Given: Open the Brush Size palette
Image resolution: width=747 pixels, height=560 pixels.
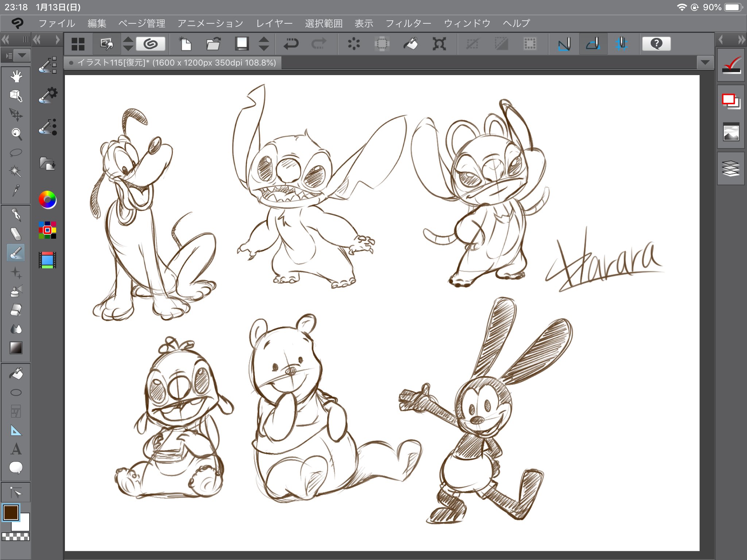Looking at the screenshot, I should click(x=48, y=127).
